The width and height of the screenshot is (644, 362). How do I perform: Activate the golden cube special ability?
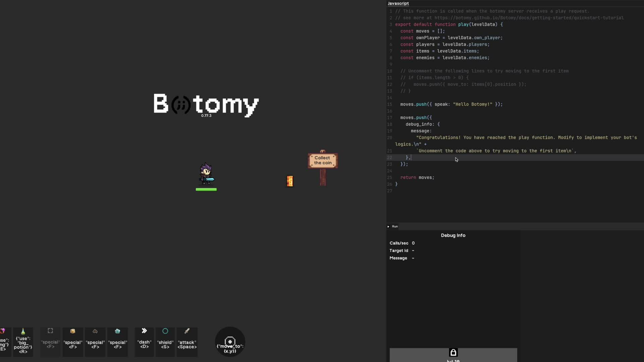tap(73, 341)
